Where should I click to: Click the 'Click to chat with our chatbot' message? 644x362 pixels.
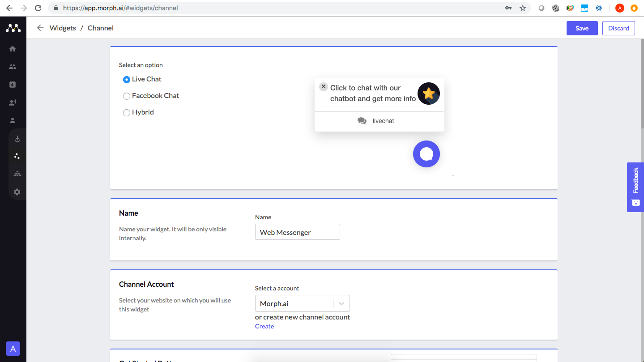373,93
